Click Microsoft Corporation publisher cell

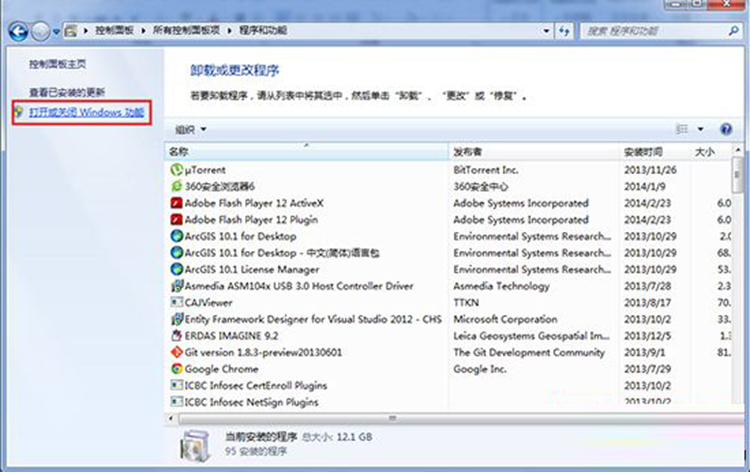click(x=505, y=319)
